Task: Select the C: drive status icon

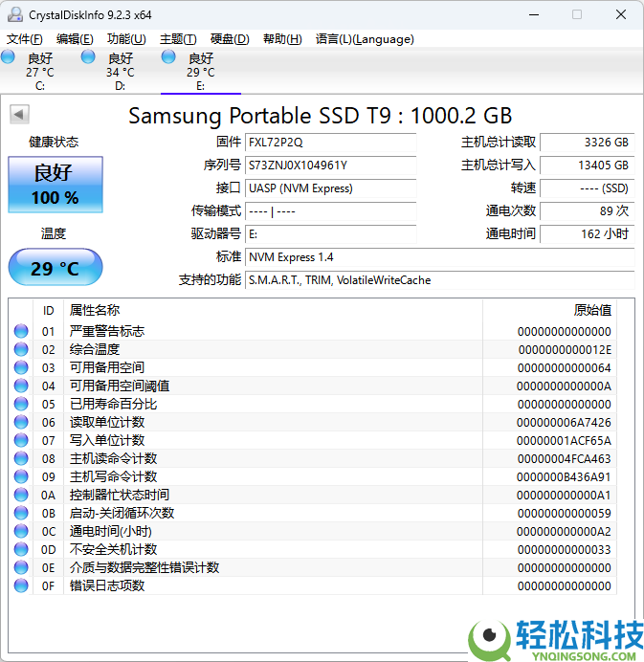Action: (9, 57)
